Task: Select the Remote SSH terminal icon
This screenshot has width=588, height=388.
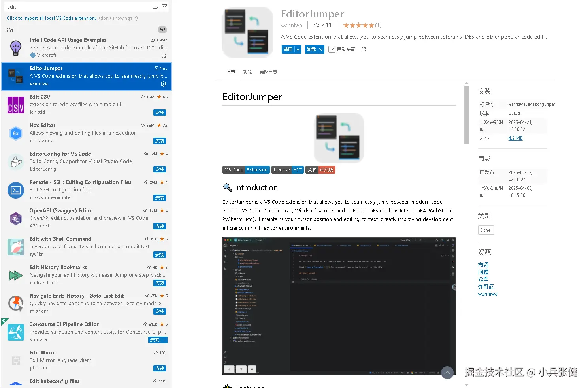Action: [16, 190]
